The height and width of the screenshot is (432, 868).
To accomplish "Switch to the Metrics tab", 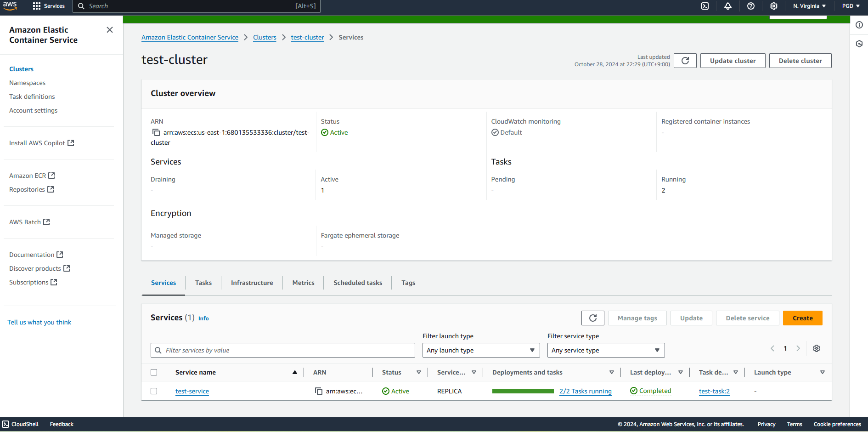I will (x=304, y=283).
